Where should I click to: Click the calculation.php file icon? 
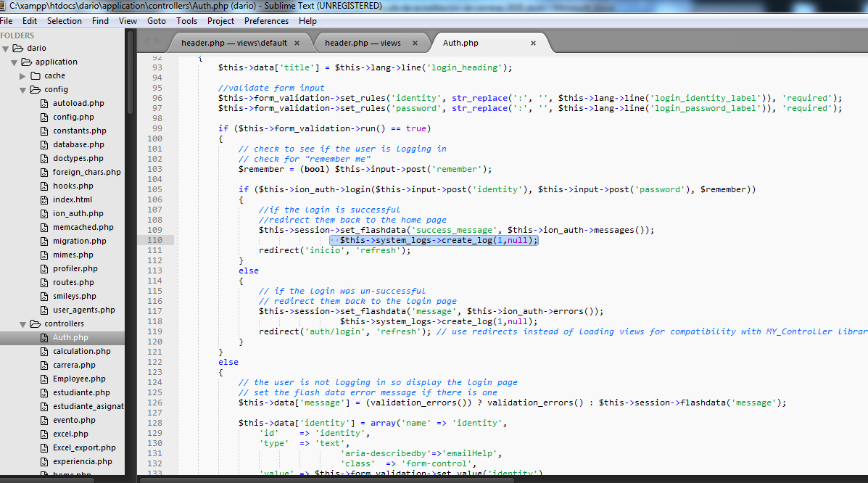(x=44, y=352)
